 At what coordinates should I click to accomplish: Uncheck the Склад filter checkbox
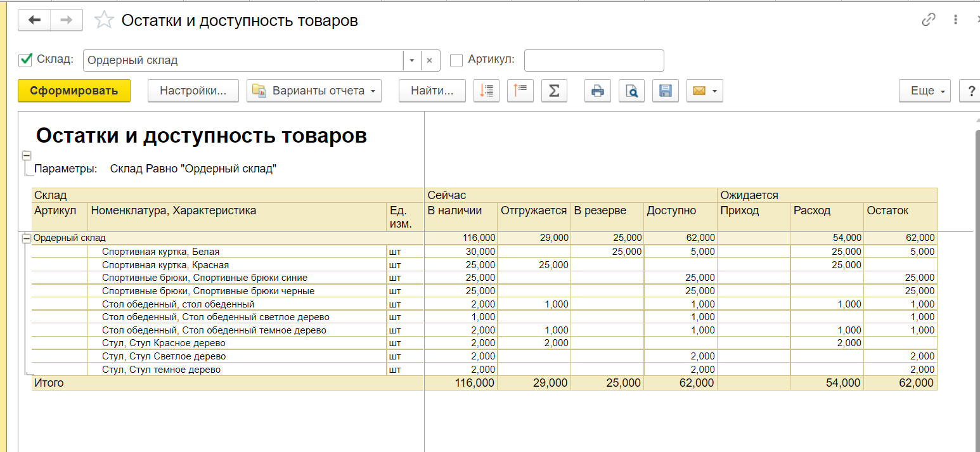pyautogui.click(x=26, y=60)
